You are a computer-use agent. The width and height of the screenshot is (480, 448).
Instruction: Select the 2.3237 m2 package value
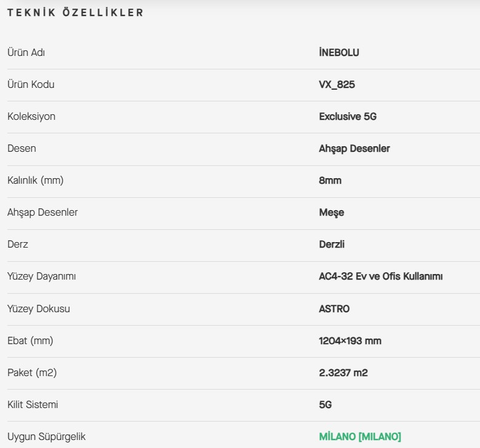point(343,373)
